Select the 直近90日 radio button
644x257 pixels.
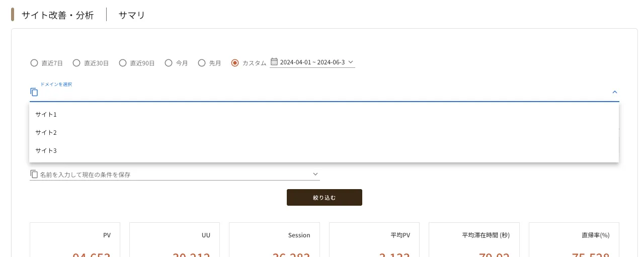click(x=123, y=63)
